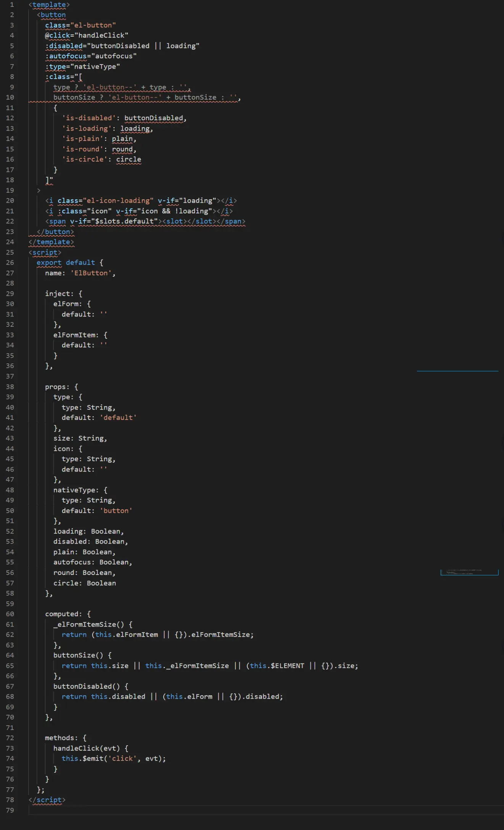Click the small minimap preview at right edge

470,572
